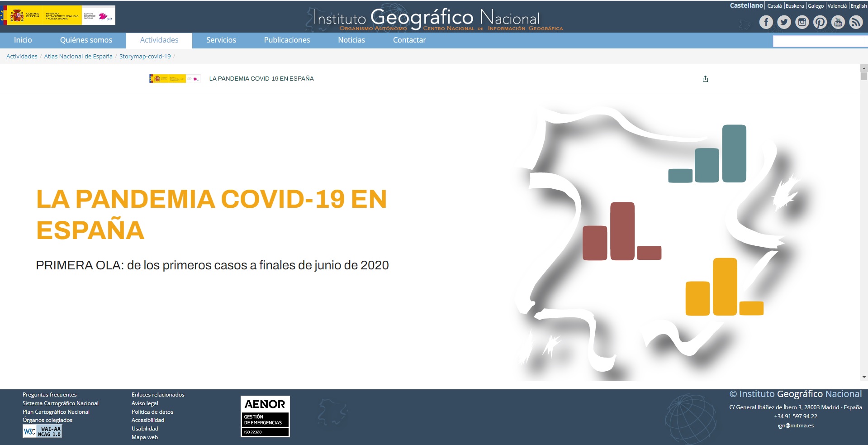
Task: Click the ign@mitma.es email address
Action: point(796,426)
